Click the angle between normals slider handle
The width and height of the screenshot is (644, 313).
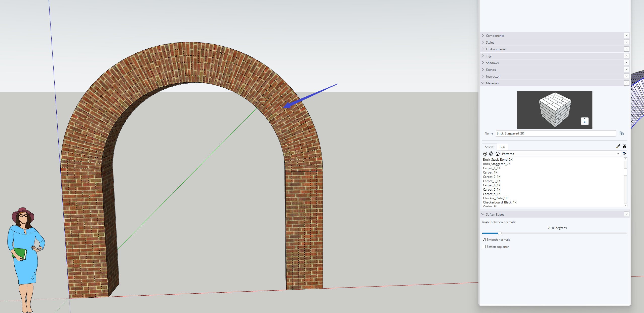point(500,233)
